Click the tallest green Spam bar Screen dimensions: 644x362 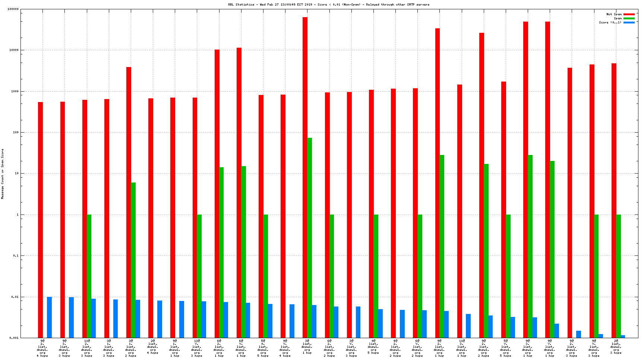point(309,238)
